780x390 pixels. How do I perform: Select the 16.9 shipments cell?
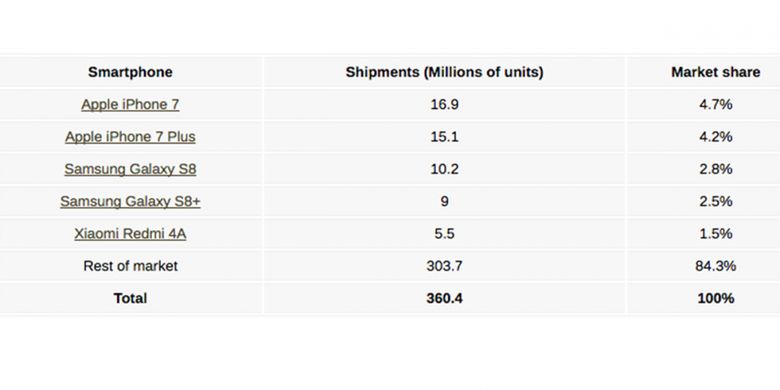pos(444,104)
